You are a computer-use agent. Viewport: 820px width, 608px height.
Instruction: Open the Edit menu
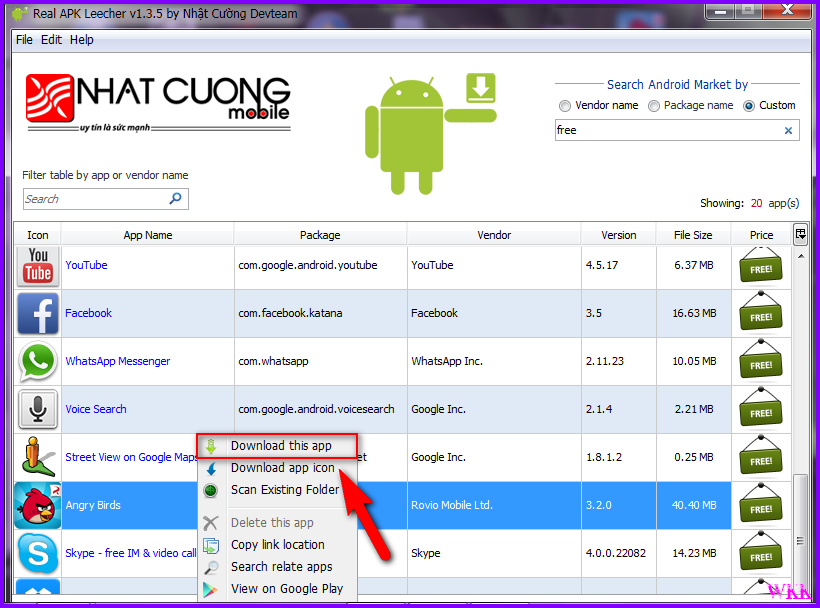coord(51,40)
